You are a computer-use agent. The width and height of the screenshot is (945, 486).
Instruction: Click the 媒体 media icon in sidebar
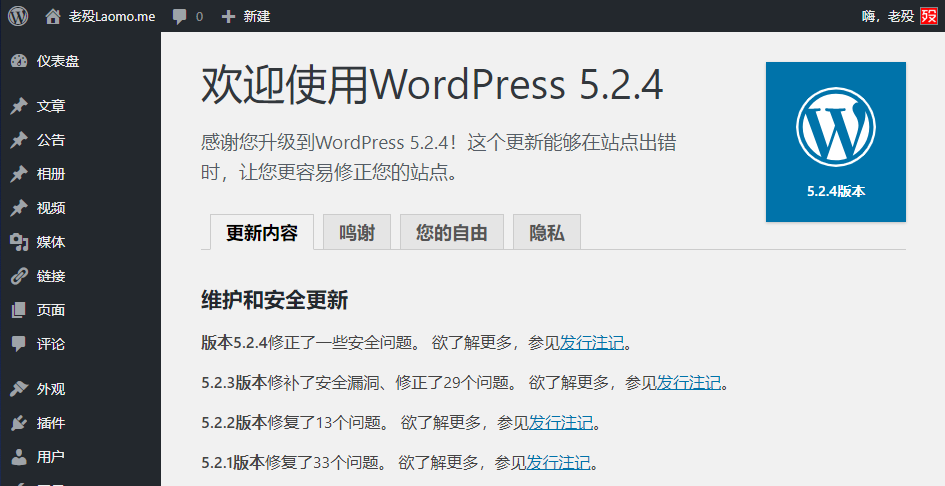[18, 242]
